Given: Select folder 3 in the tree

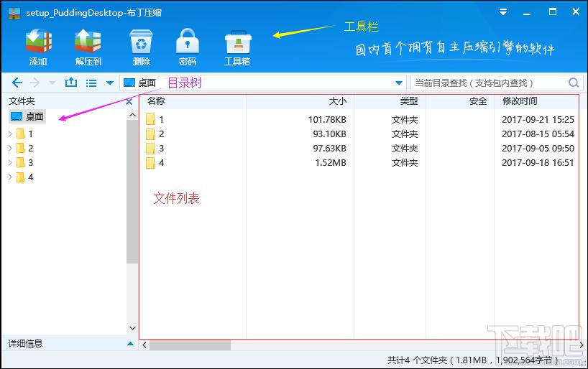Looking at the screenshot, I should (24, 162).
